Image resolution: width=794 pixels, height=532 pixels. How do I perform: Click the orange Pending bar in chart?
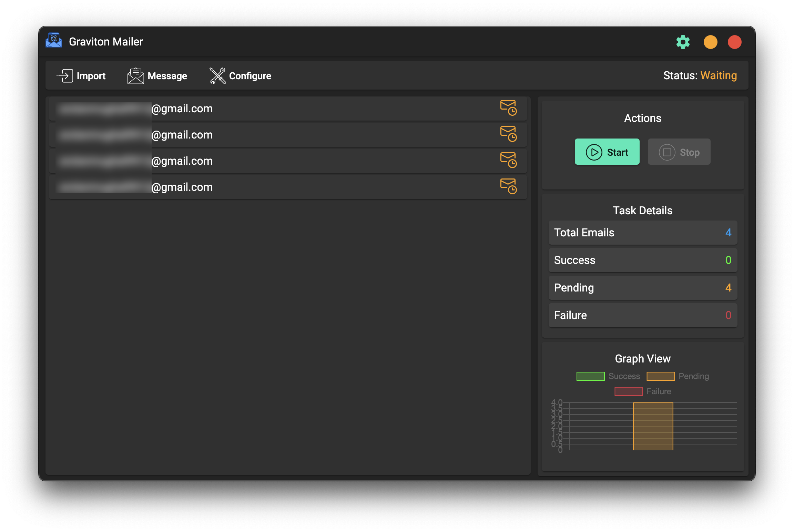(653, 427)
